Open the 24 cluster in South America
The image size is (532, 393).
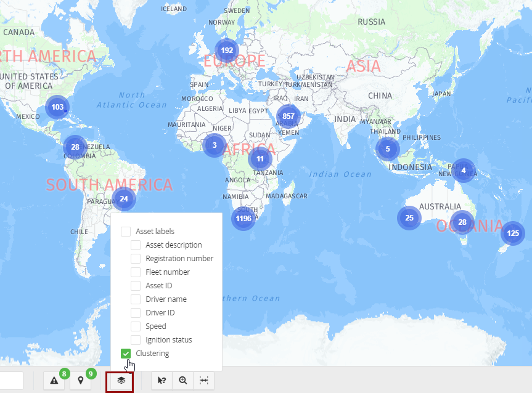click(x=124, y=199)
